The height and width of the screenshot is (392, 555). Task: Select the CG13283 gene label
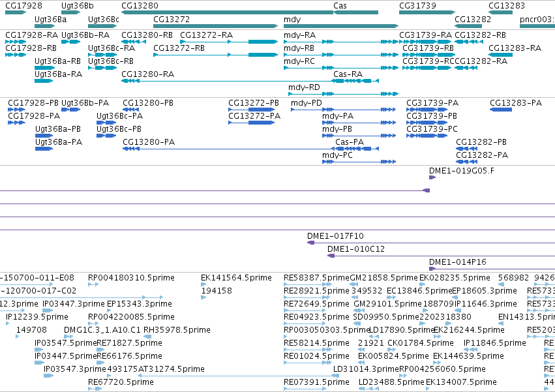point(507,6)
